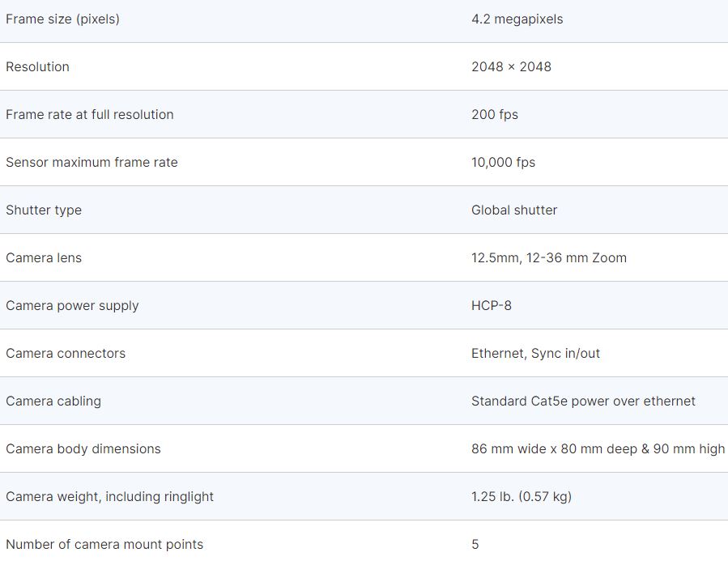Click the "Camera lens" label
This screenshot has width=728, height=565.
click(44, 257)
